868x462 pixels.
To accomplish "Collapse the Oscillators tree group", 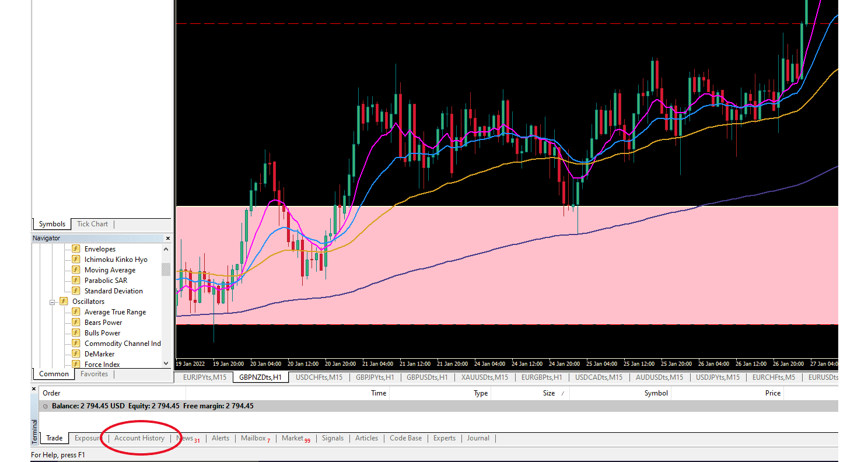I will tap(52, 302).
